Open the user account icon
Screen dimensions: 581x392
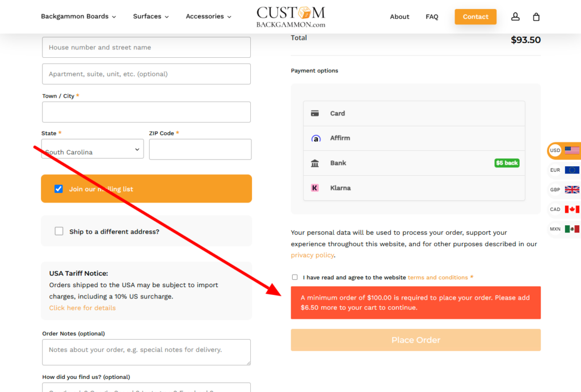(x=515, y=16)
